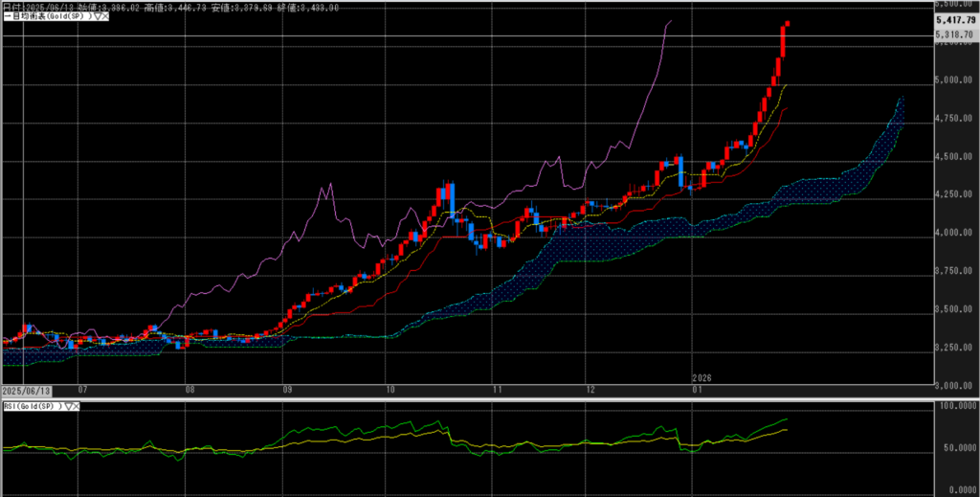
Task: Click the 3,250 level on price axis
Action: pyautogui.click(x=953, y=348)
